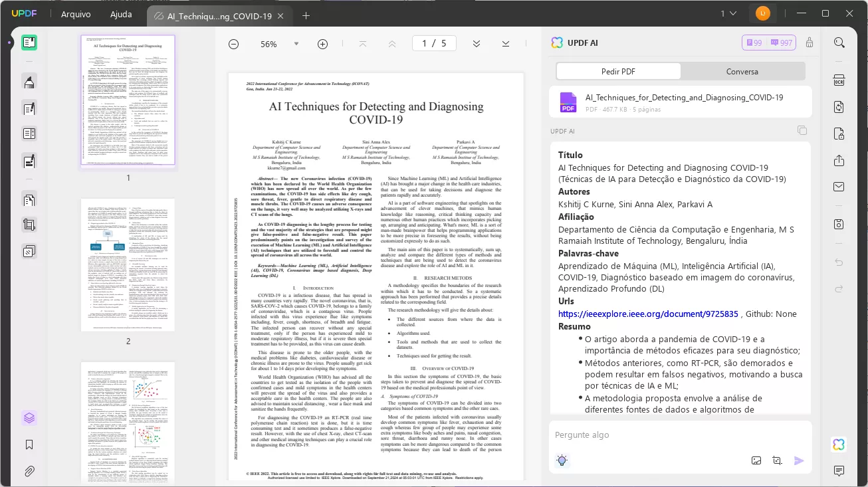Image resolution: width=868 pixels, height=487 pixels.
Task: Open the Bookmarks panel
Action: click(x=29, y=444)
